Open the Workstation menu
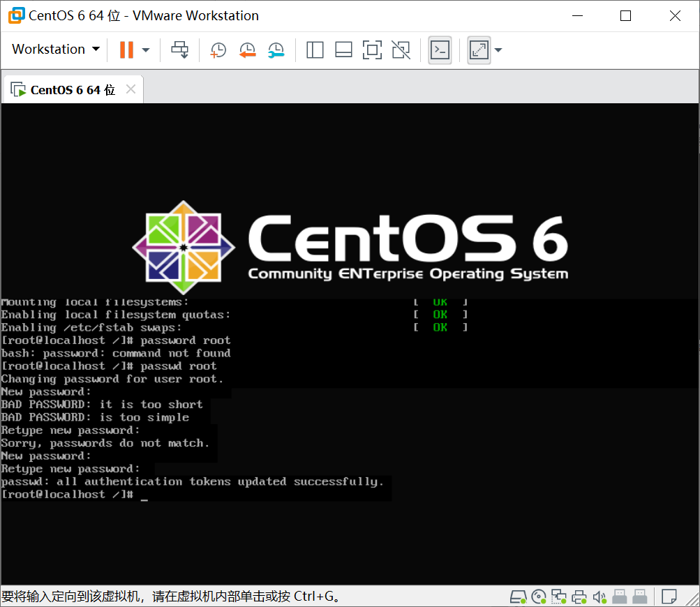This screenshot has width=700, height=607. [x=54, y=50]
